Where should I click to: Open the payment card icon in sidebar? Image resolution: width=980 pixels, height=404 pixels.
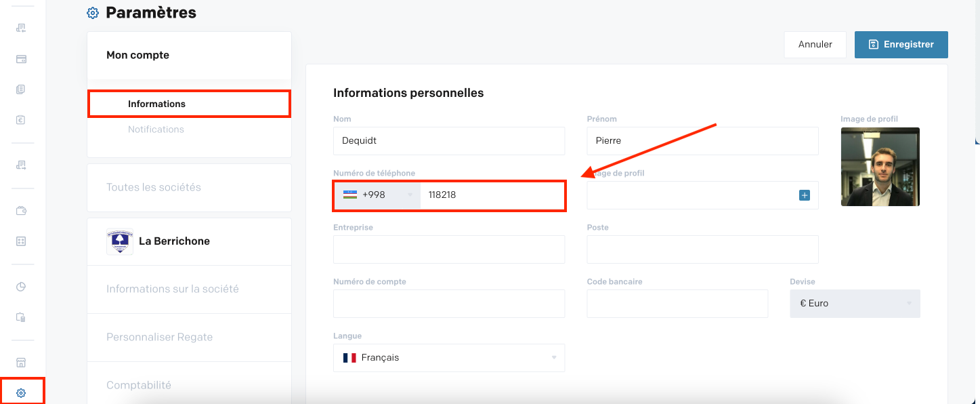[21, 59]
